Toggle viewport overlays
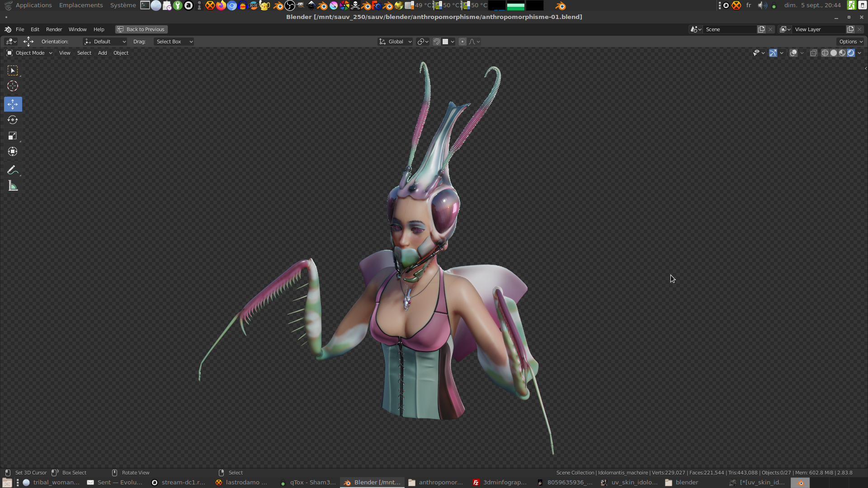The width and height of the screenshot is (868, 488). point(793,53)
